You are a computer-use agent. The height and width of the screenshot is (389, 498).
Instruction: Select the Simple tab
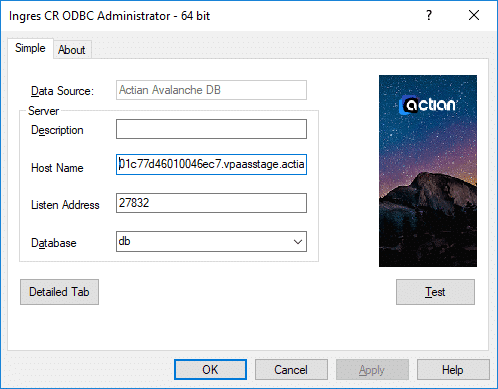tap(30, 48)
